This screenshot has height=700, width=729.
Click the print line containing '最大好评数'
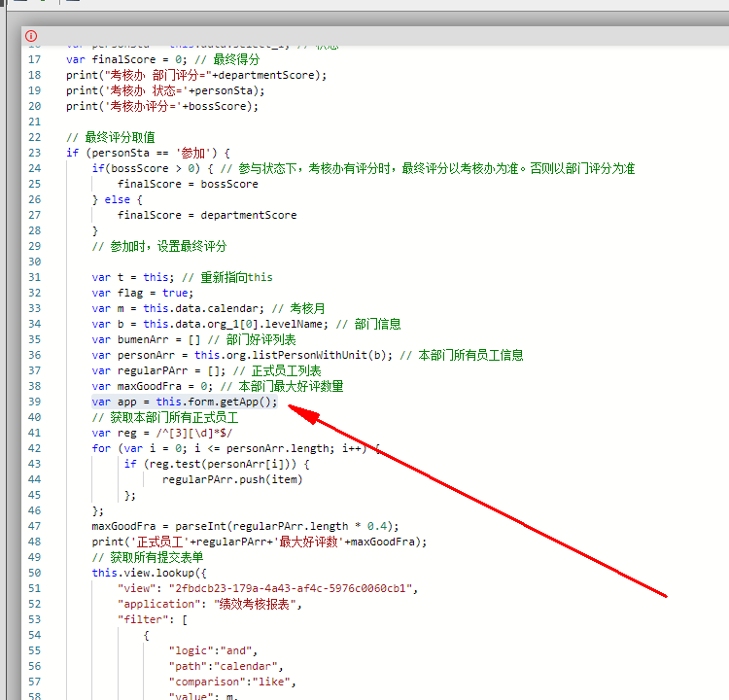pos(259,542)
